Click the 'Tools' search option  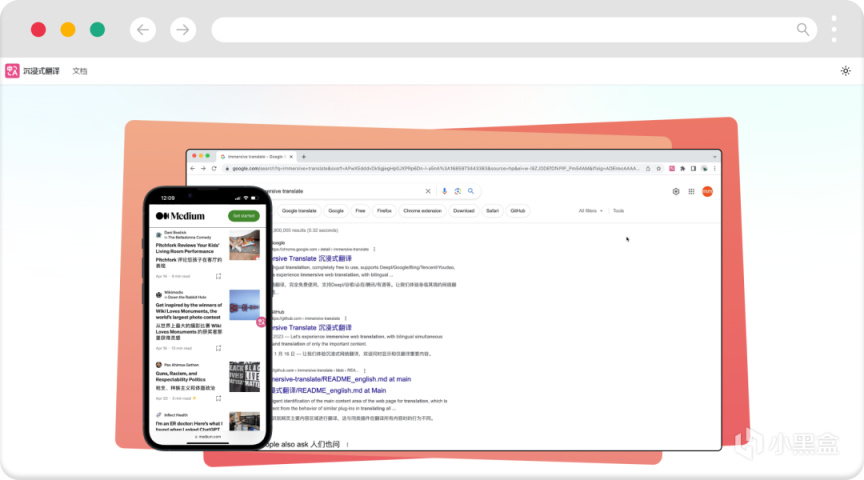tap(618, 211)
